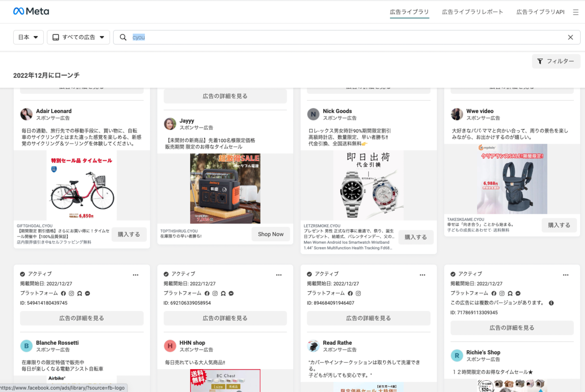Screen dimensions: 585x392
Task: Click the search field containing cyou
Action: tap(347, 37)
